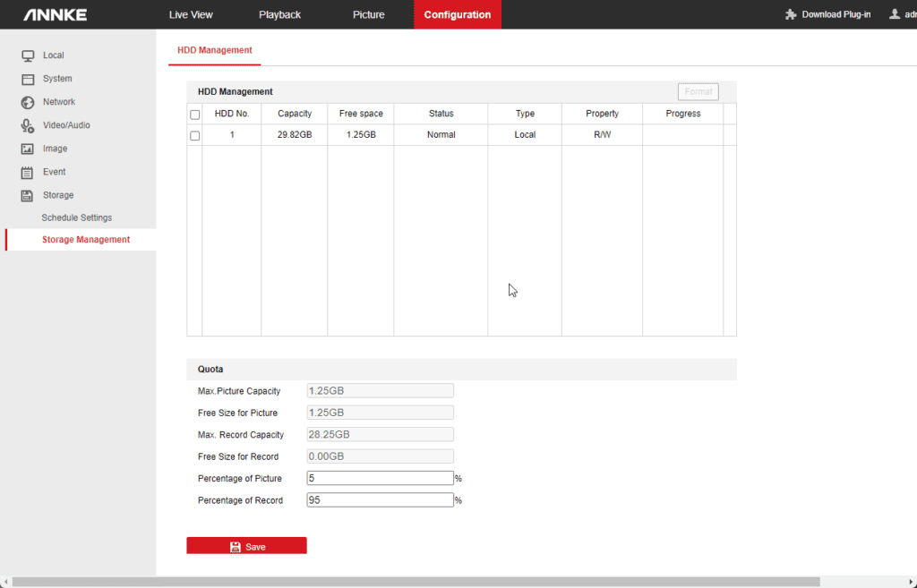Image resolution: width=917 pixels, height=588 pixels.
Task: Click the Event calendar icon
Action: (27, 172)
